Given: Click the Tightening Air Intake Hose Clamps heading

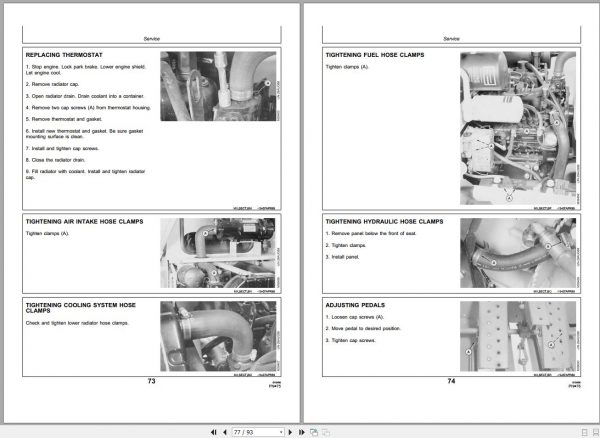Looking at the screenshot, I should [x=84, y=221].
